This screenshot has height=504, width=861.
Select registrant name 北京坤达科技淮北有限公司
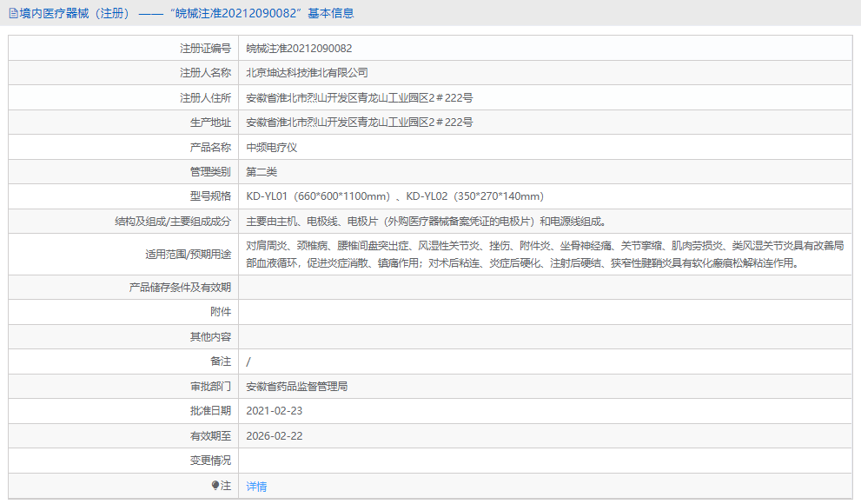coord(307,72)
